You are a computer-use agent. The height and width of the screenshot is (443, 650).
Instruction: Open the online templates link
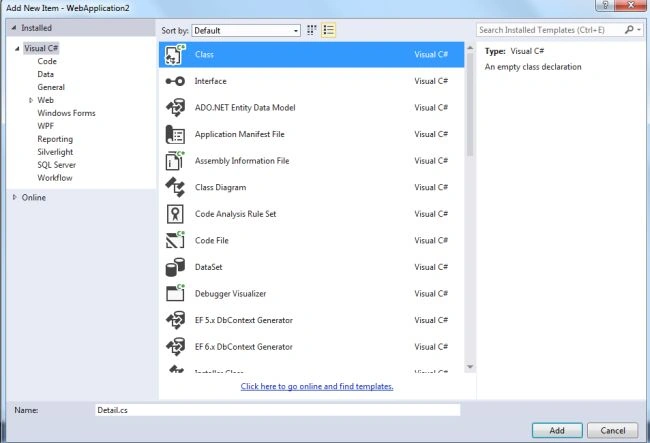pos(317,386)
